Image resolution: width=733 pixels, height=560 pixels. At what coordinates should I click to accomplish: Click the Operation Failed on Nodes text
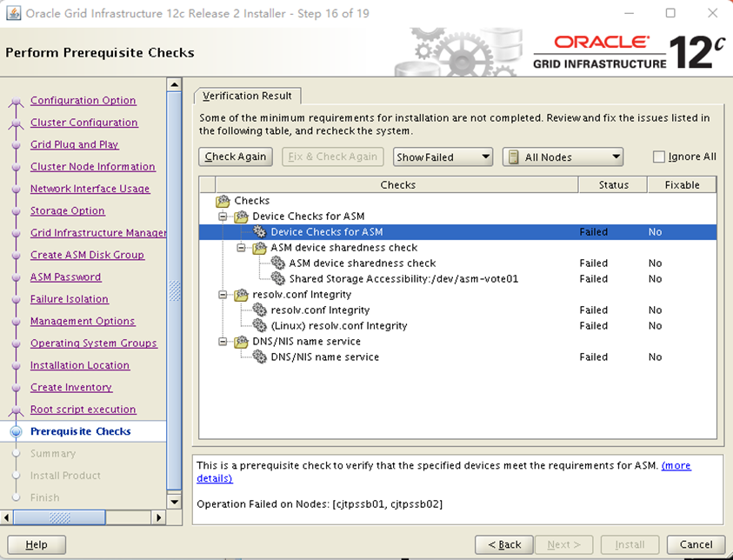319,503
